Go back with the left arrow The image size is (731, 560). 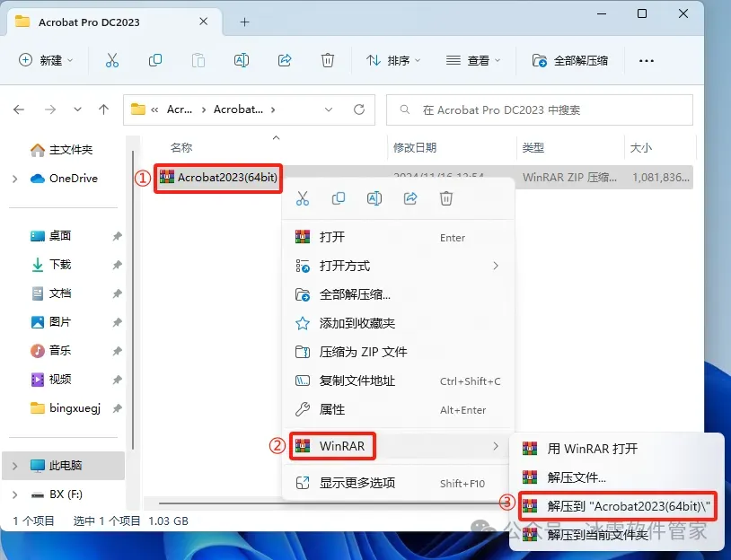19,109
